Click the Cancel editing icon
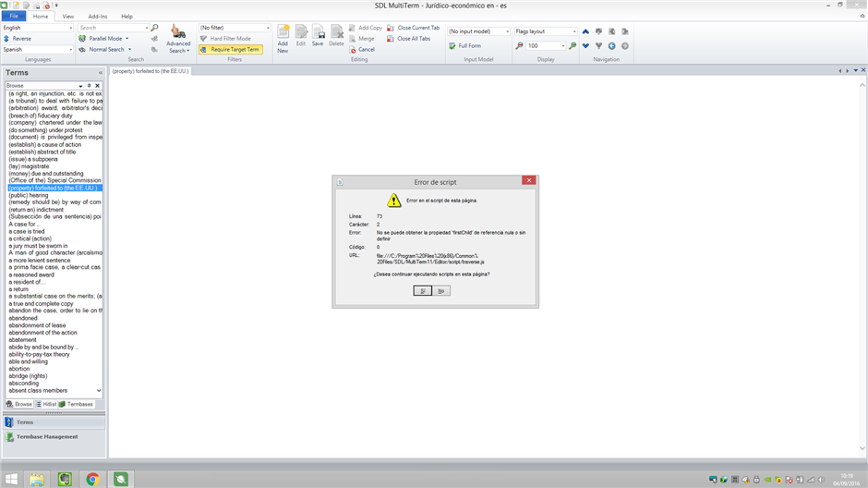The image size is (868, 488). click(354, 50)
